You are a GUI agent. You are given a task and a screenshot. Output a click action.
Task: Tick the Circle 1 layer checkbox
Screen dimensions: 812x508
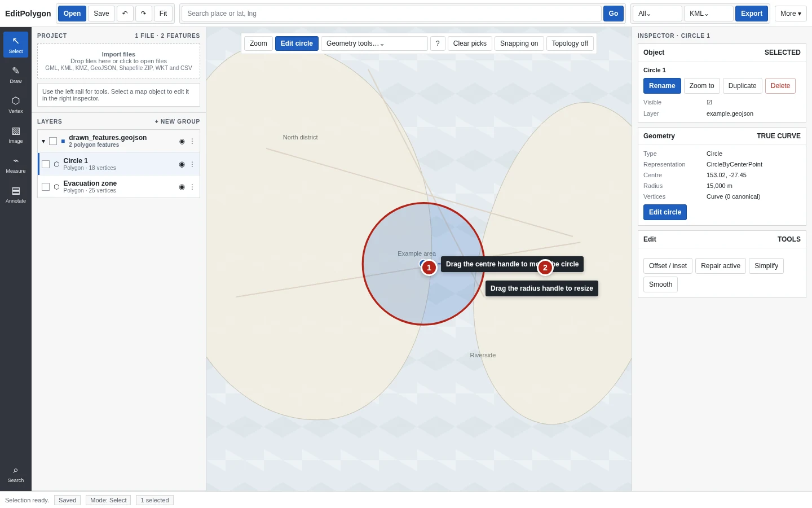(x=46, y=164)
